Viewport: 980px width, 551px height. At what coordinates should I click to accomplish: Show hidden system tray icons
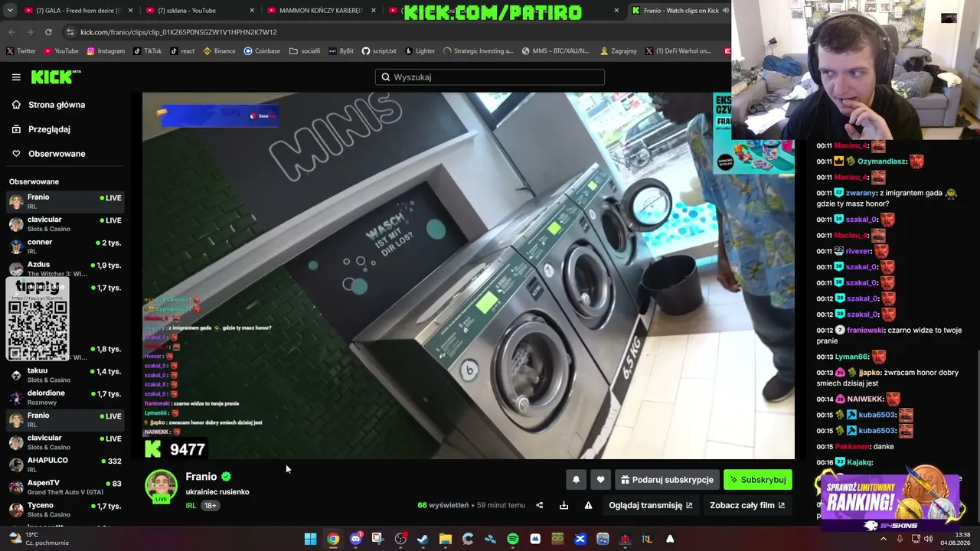[x=883, y=540]
